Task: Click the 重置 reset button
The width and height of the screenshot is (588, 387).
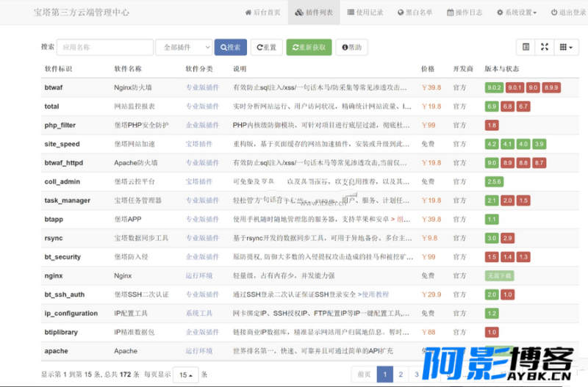Action: (266, 47)
